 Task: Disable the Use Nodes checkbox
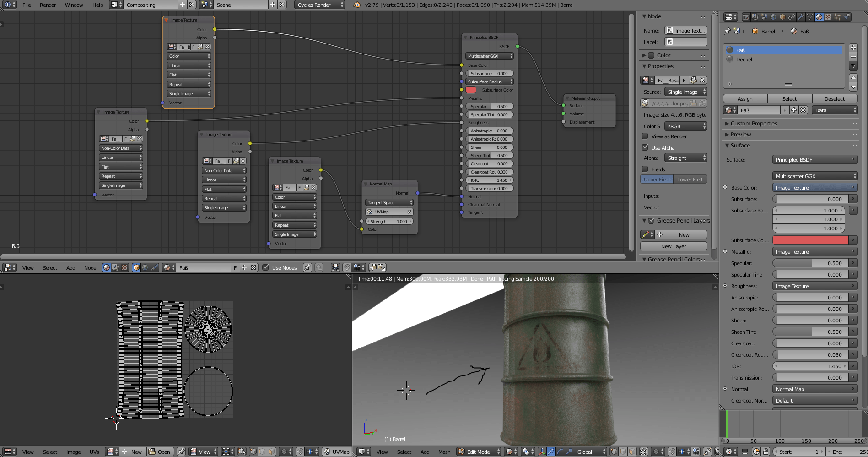click(265, 267)
